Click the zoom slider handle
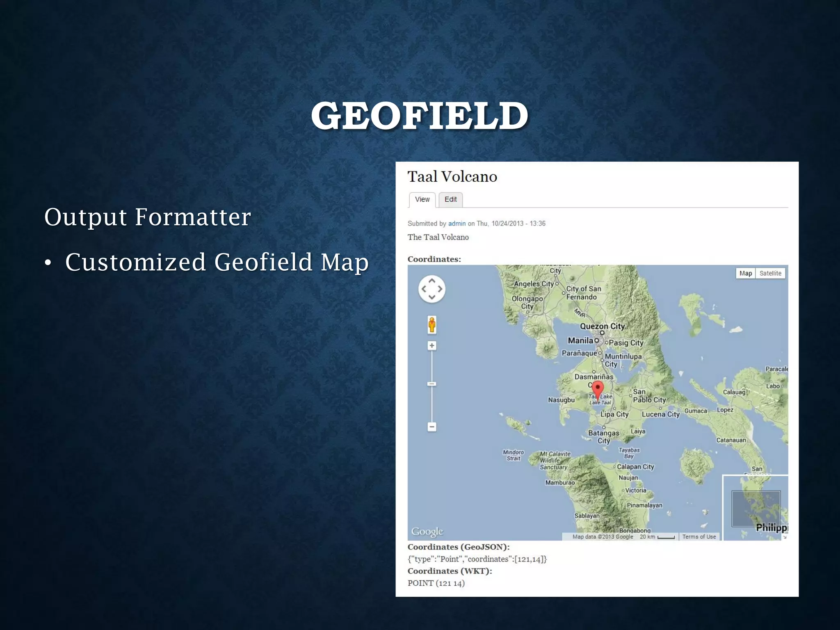This screenshot has width=840, height=630. pos(432,384)
